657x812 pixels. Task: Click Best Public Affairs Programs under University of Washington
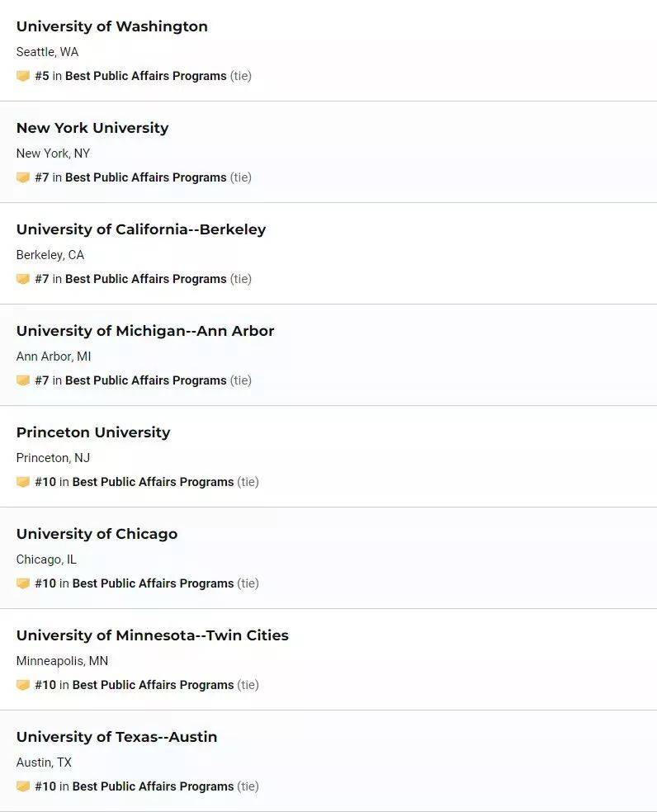[145, 76]
